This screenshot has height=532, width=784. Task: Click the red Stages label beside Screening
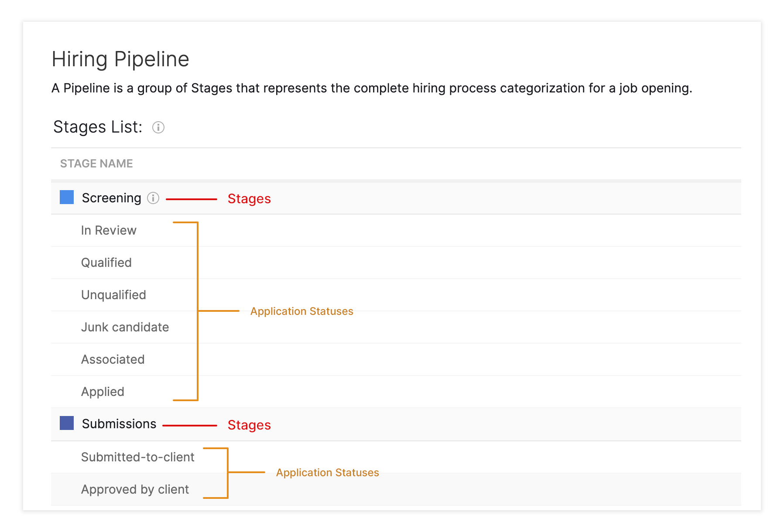click(x=249, y=199)
